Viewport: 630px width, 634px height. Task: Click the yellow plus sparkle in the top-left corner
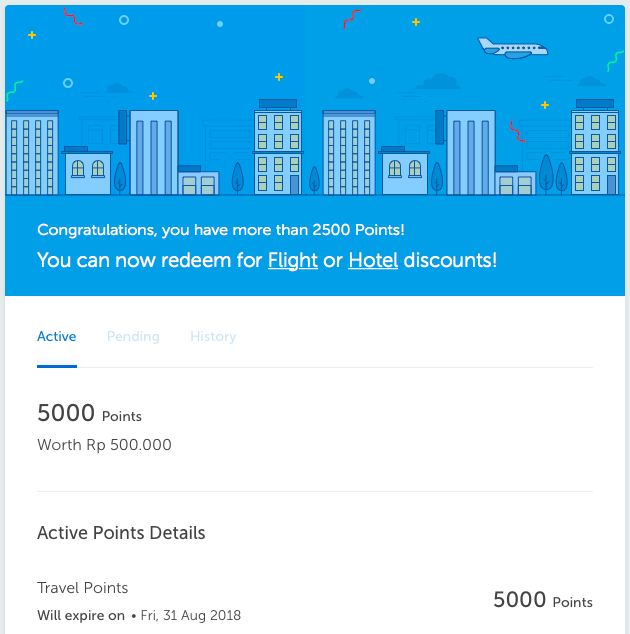[x=32, y=35]
